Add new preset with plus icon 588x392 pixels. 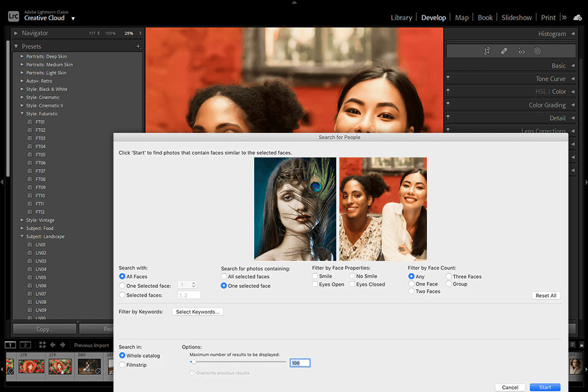click(138, 47)
